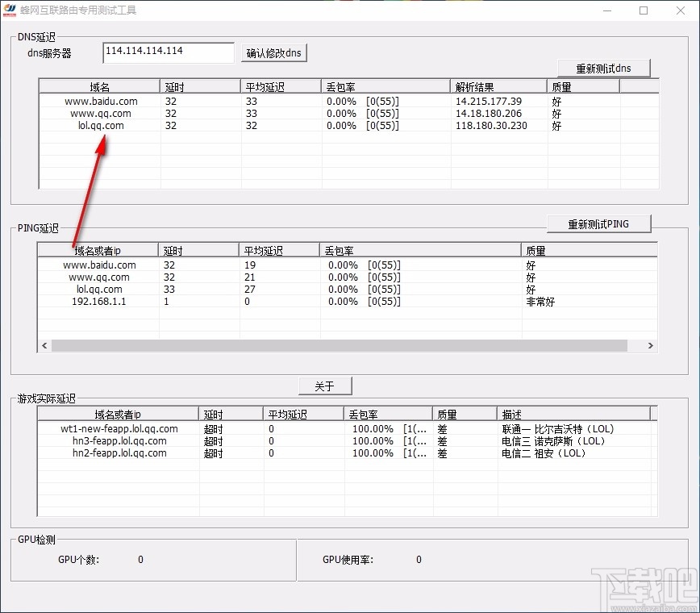The image size is (700, 613).
Task: Open the 关于 dialog
Action: point(325,386)
